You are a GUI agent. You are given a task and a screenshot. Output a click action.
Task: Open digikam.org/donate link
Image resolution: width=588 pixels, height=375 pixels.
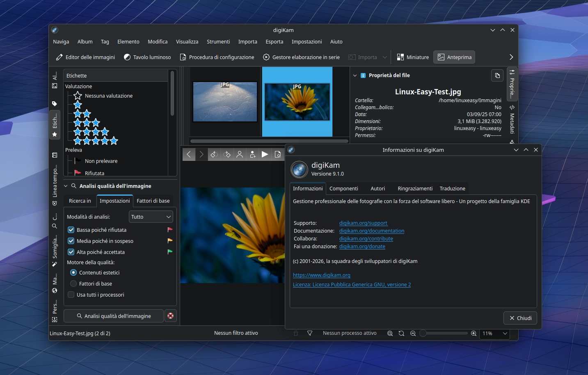pos(362,247)
